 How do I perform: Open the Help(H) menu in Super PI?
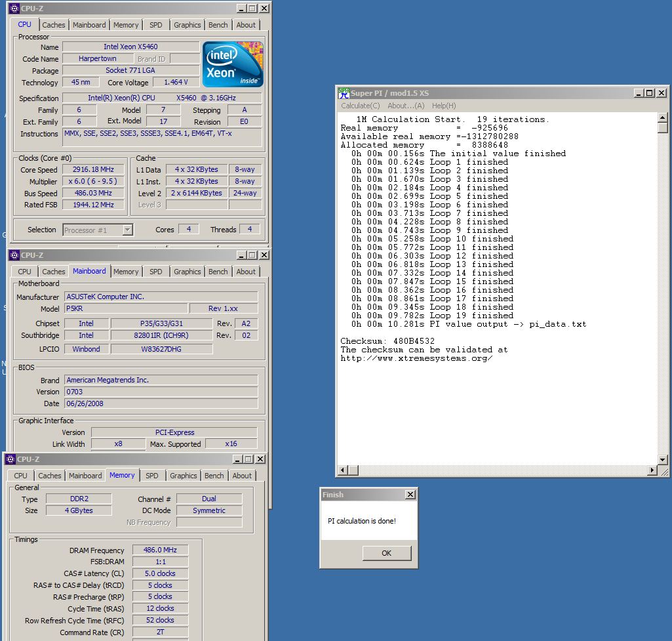(444, 106)
